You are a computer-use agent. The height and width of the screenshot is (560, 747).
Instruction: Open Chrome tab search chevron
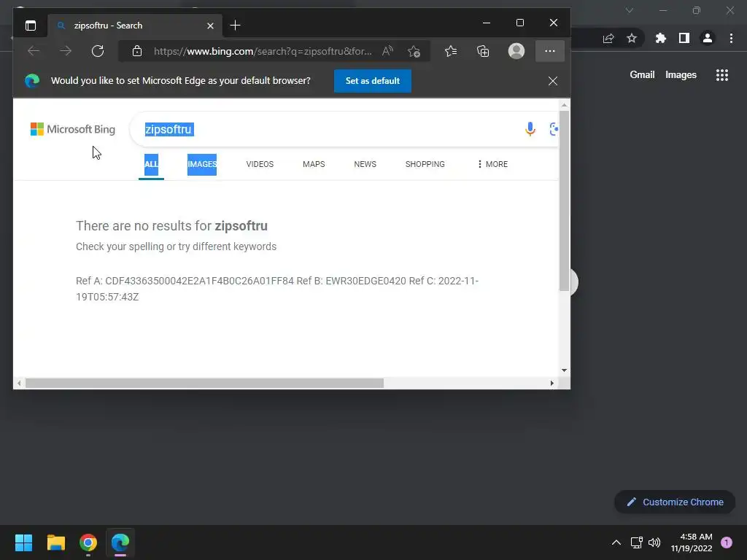pyautogui.click(x=630, y=10)
